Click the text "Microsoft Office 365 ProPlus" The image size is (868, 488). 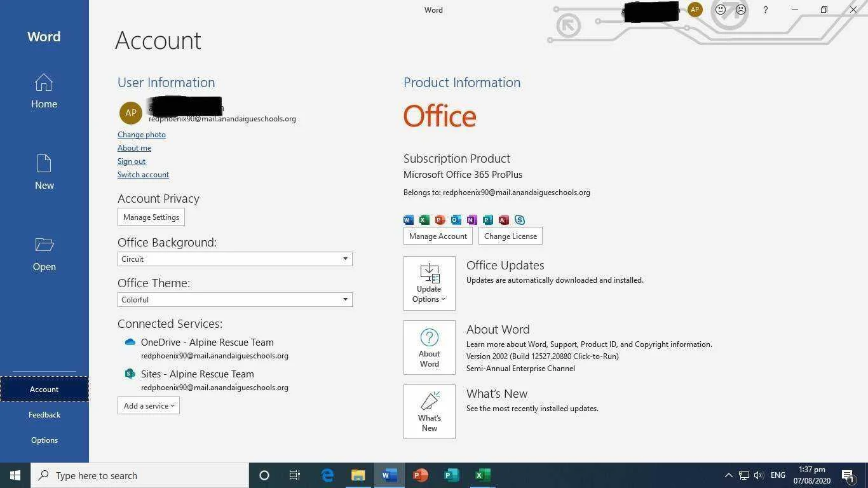pos(463,175)
